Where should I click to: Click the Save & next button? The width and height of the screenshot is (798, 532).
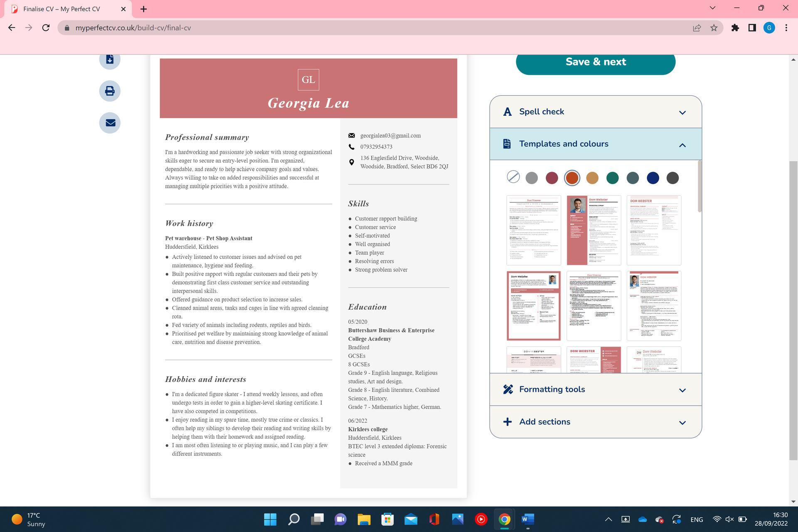coord(596,62)
